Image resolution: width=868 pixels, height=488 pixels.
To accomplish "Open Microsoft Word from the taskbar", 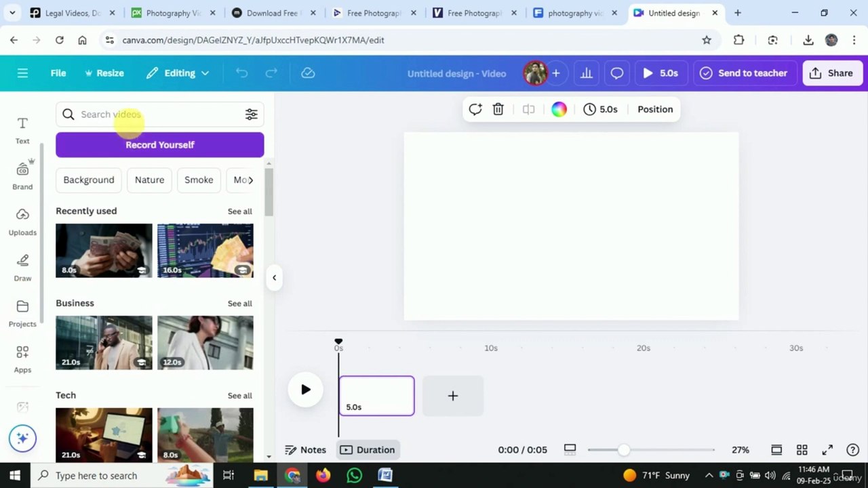I will click(x=385, y=476).
